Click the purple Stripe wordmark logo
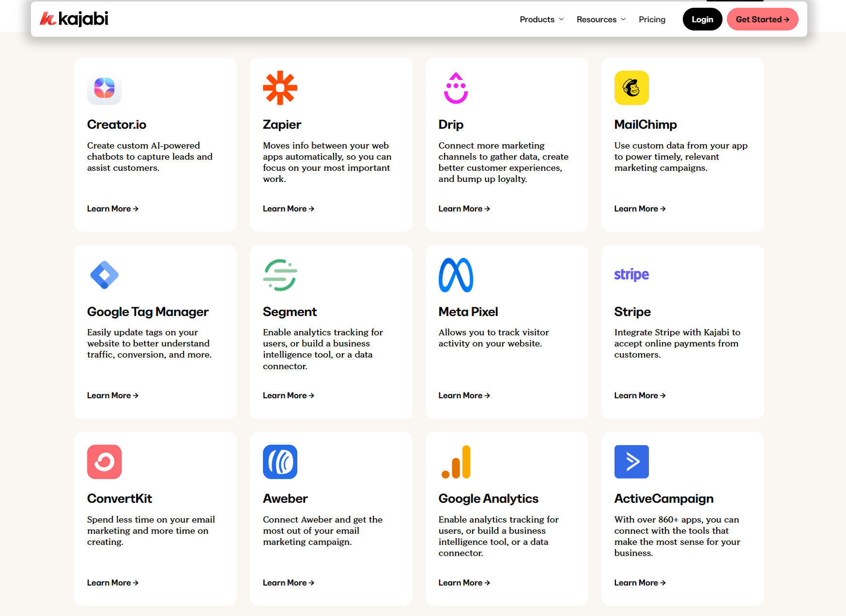 tap(631, 275)
